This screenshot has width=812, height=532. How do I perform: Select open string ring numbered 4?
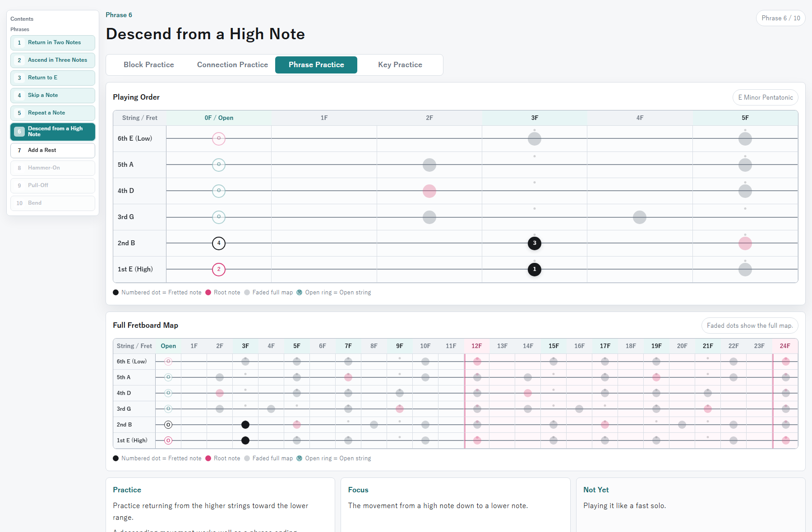219,243
